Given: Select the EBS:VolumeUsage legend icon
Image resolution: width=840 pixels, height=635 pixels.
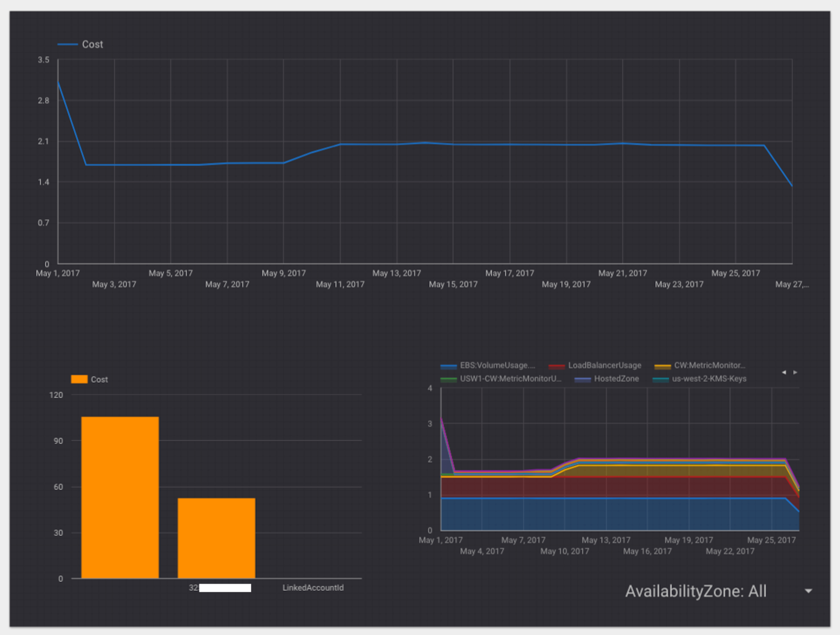Looking at the screenshot, I should pos(449,367).
